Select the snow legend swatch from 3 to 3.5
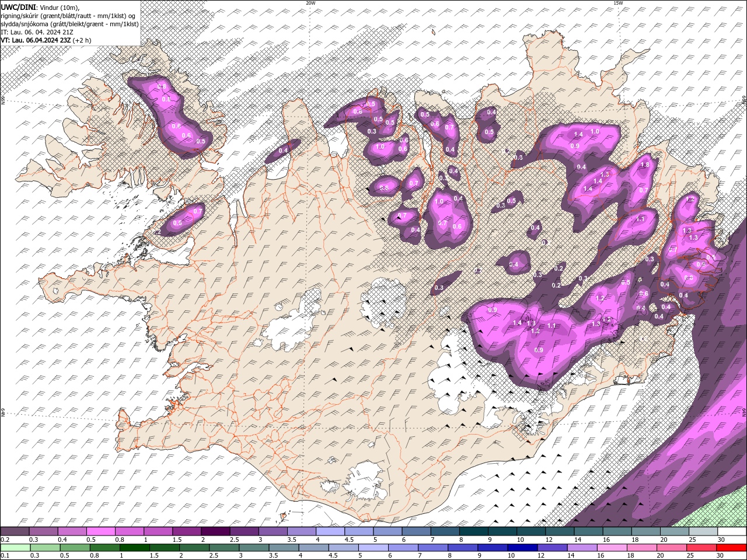Viewport: 747px width, 560px height. (x=273, y=531)
